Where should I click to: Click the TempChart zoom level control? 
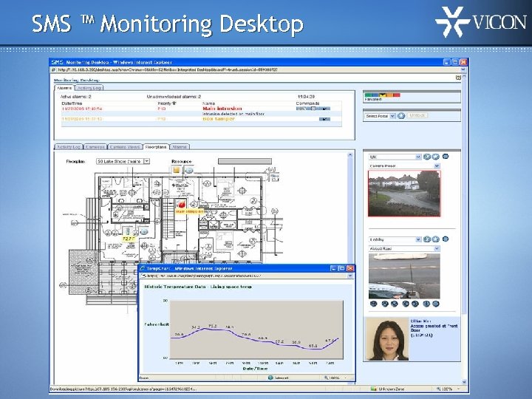coord(335,378)
